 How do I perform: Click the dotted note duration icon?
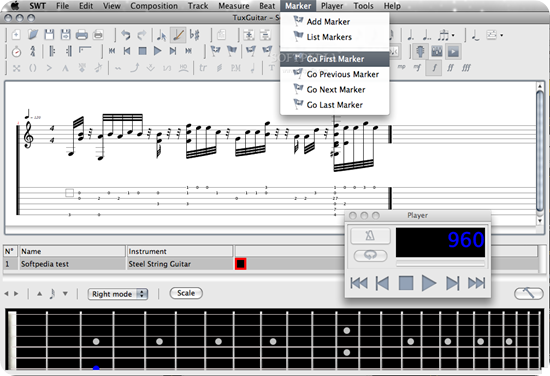click(x=410, y=35)
